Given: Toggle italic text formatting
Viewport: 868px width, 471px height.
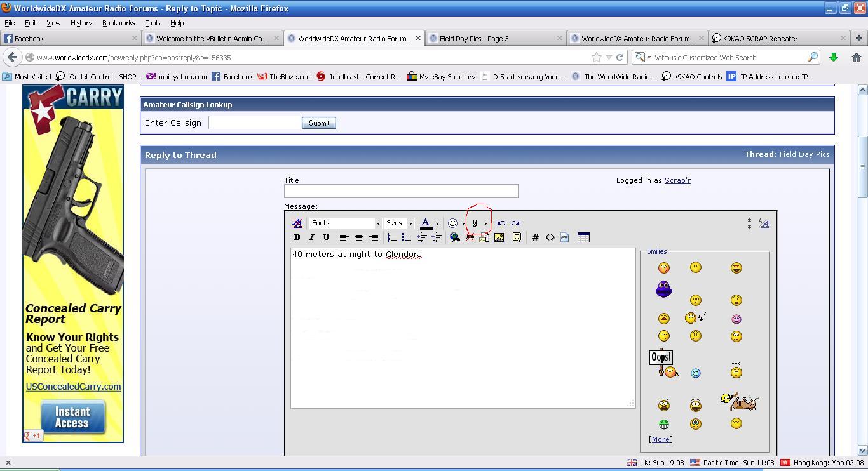Looking at the screenshot, I should [x=311, y=237].
